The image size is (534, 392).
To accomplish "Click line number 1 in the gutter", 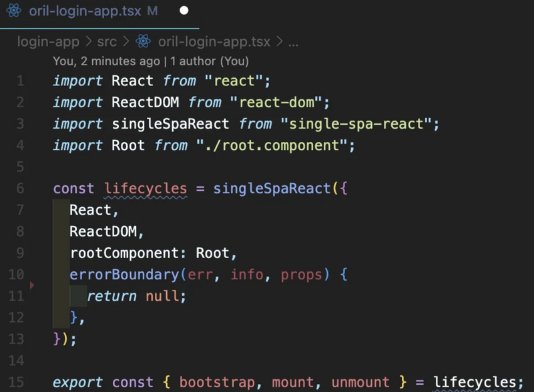I will [21, 81].
